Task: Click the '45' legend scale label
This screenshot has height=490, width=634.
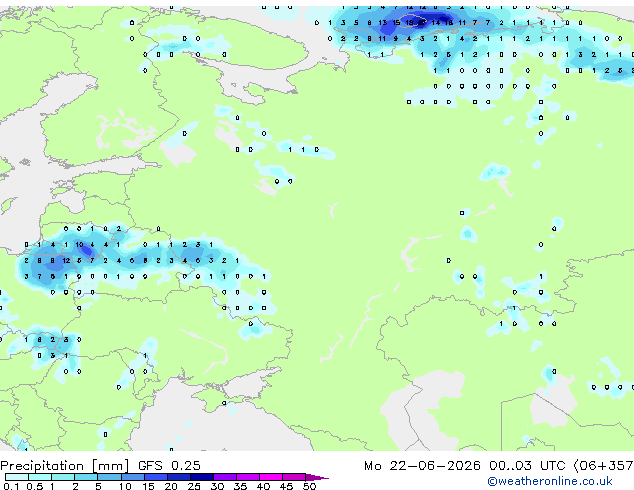Action: [x=286, y=486]
